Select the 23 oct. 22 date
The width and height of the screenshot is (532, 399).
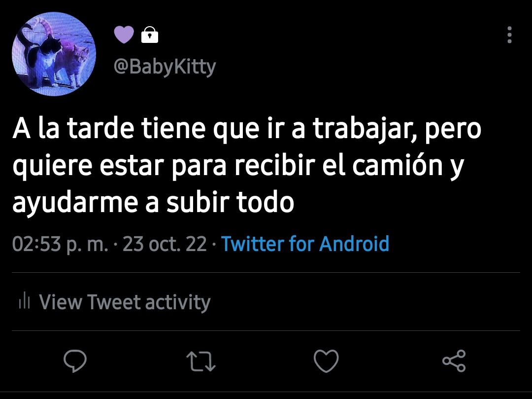click(165, 244)
